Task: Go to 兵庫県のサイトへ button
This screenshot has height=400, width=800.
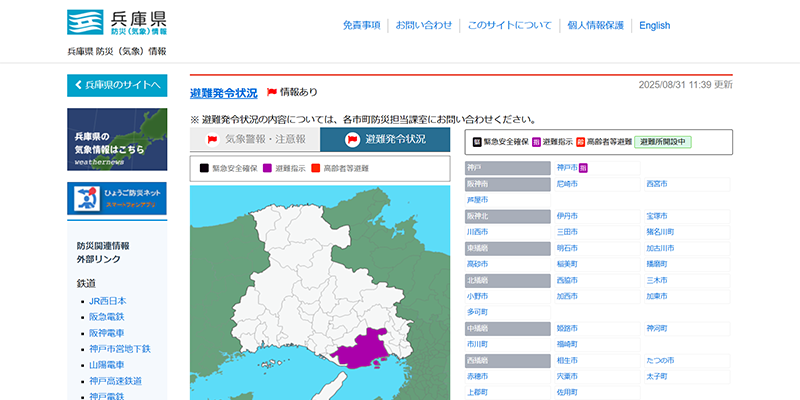Action: pos(117,85)
